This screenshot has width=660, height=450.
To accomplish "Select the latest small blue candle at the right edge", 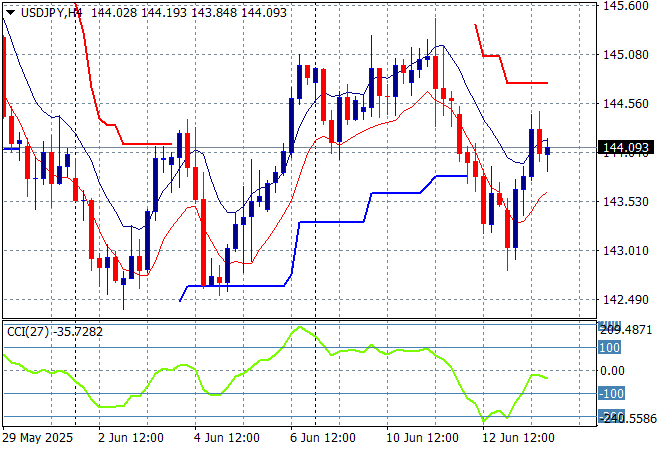I will (x=547, y=151).
